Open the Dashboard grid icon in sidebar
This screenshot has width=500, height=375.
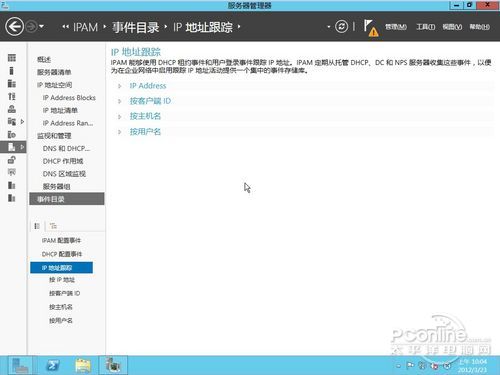[x=12, y=58]
